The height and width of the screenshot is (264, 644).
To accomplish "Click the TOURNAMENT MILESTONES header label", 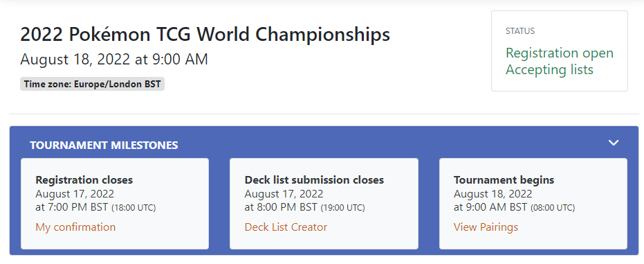I will [104, 145].
